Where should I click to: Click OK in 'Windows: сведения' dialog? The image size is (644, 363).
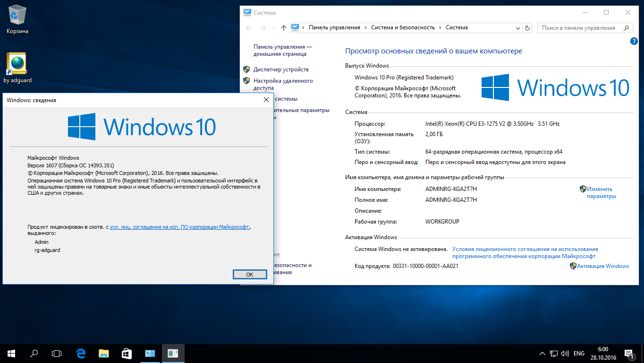(250, 274)
